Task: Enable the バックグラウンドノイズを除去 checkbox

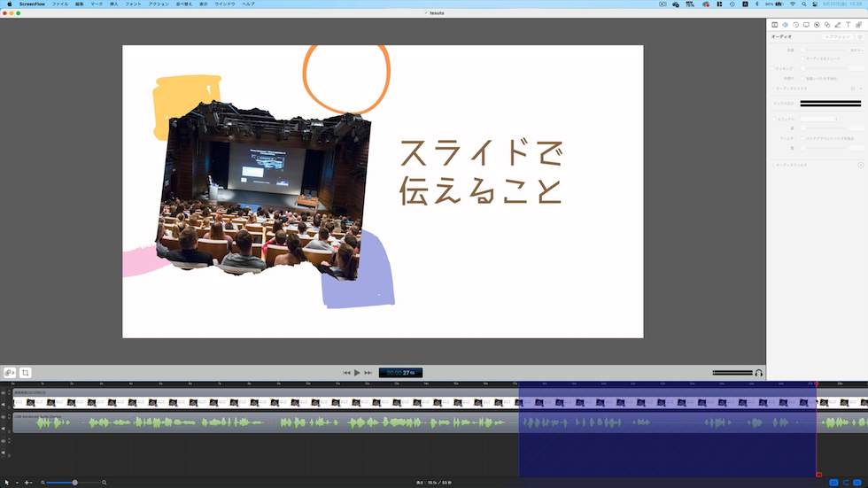Action: point(802,138)
